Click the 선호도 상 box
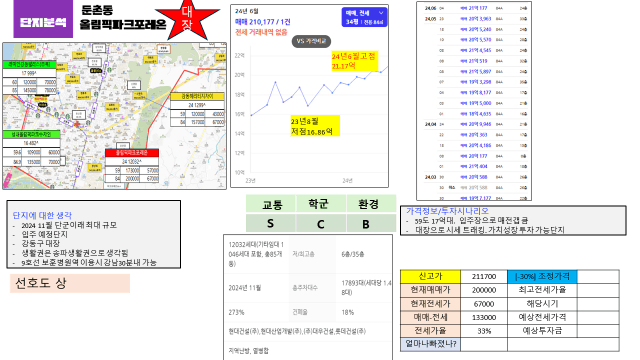This screenshot has width=640, height=360. (x=70, y=283)
